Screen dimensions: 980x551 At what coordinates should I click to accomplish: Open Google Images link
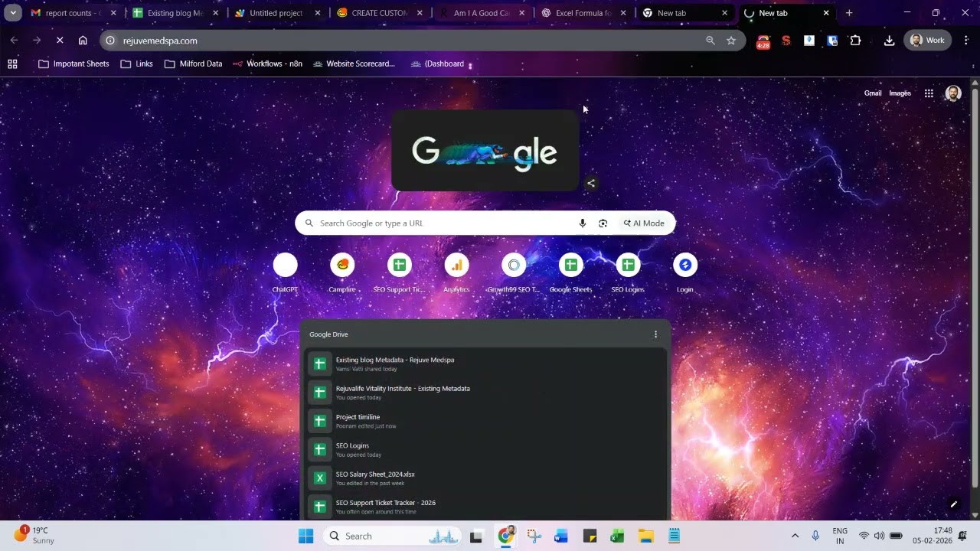(900, 93)
